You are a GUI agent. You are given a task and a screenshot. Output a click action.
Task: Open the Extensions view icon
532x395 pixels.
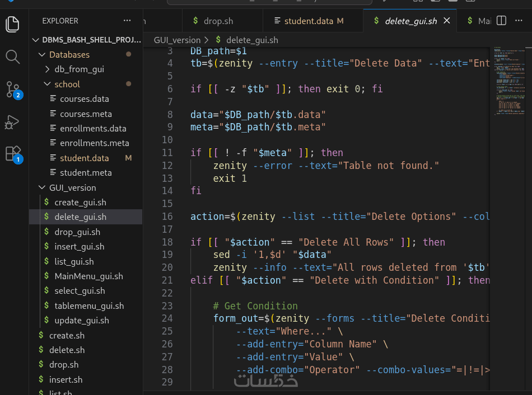pyautogui.click(x=12, y=154)
